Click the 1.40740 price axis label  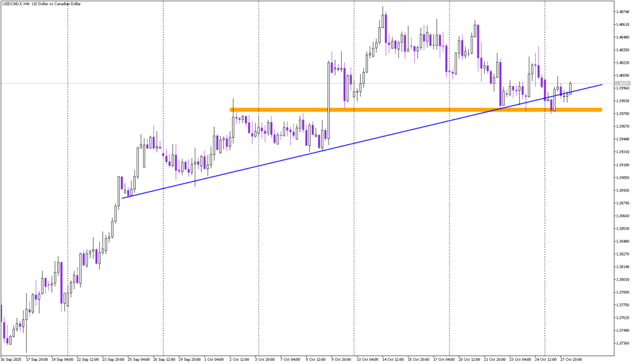click(622, 12)
